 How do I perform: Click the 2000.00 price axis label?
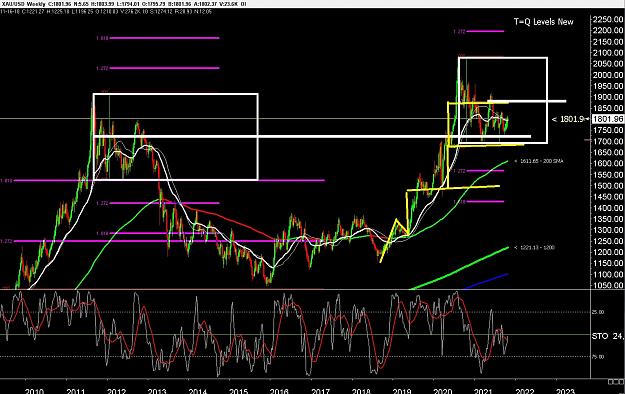(608, 75)
